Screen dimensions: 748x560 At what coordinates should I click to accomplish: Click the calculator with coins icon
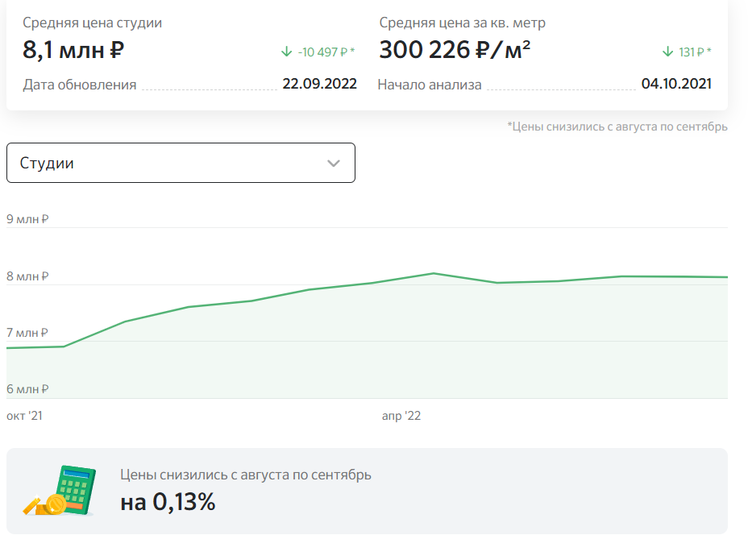[60, 490]
